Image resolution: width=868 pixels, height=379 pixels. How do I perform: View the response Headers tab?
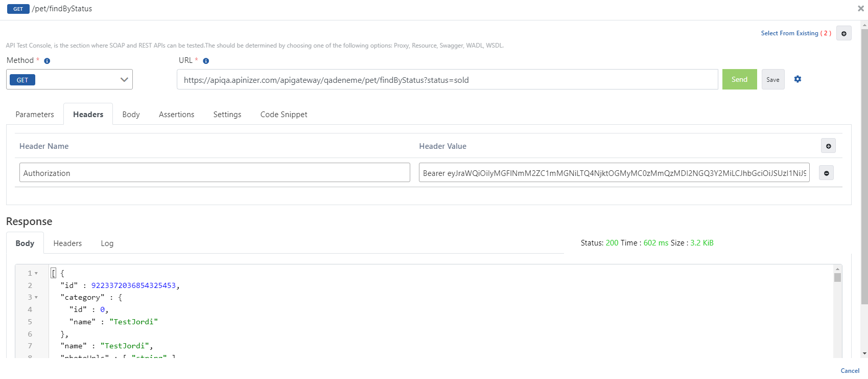67,243
